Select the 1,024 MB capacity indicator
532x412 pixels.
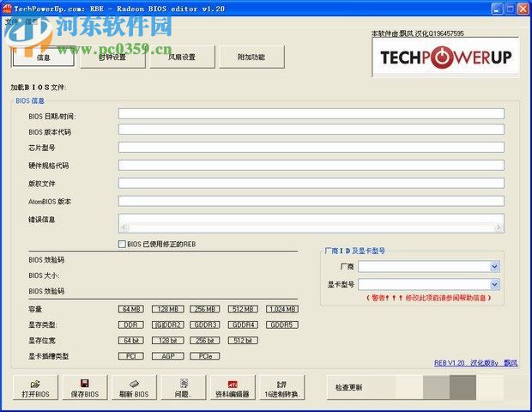[282, 309]
